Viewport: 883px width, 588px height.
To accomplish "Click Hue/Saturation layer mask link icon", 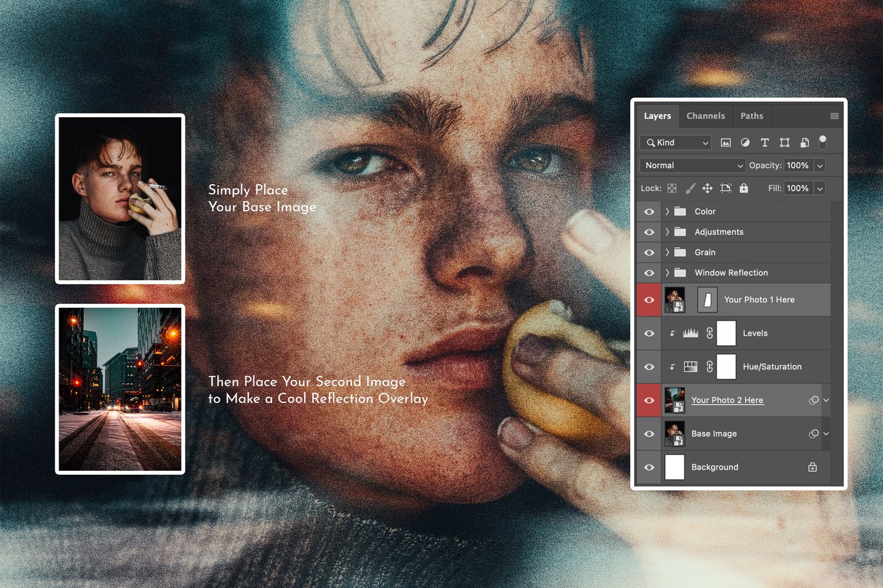I will click(710, 366).
